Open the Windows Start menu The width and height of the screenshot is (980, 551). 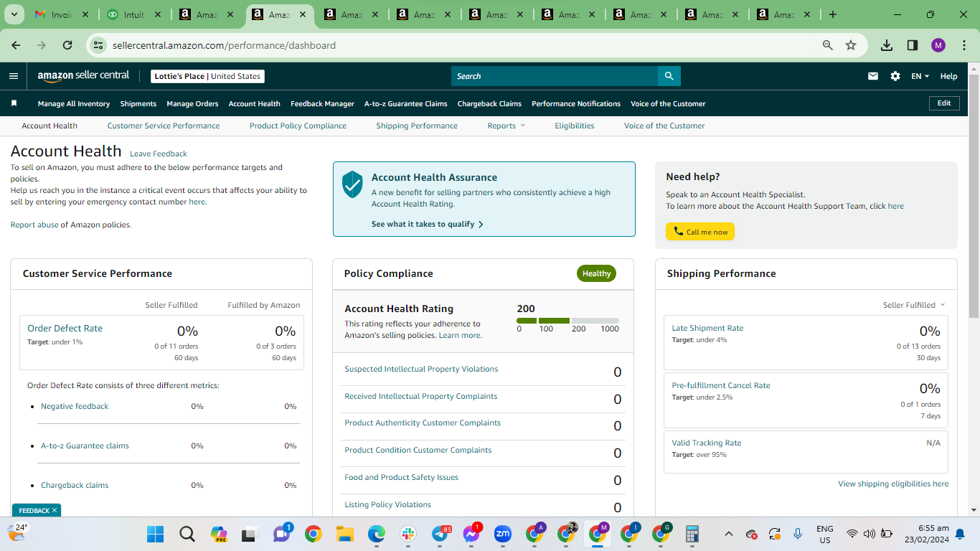click(x=155, y=534)
